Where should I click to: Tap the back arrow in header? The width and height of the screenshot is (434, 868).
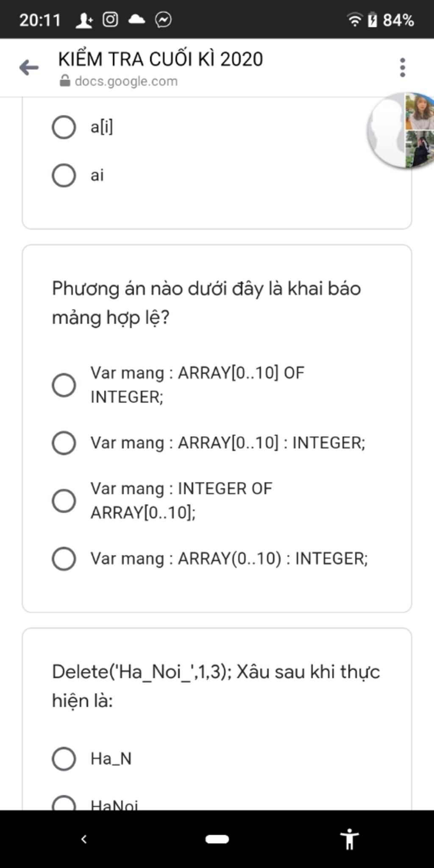tap(29, 67)
